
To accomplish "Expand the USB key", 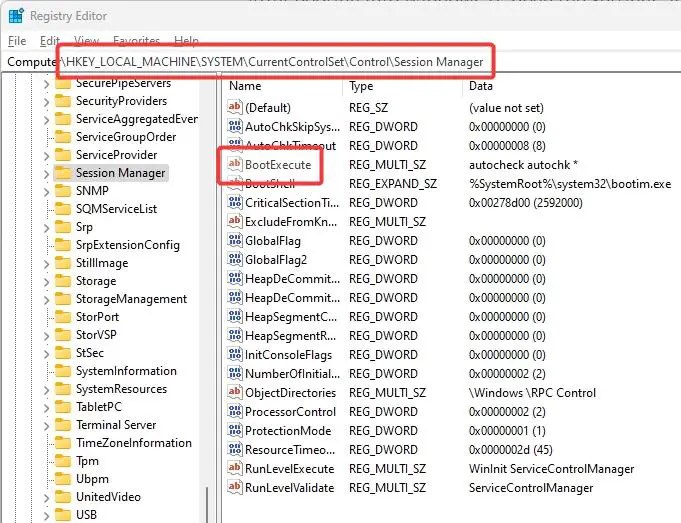I will (x=46, y=516).
